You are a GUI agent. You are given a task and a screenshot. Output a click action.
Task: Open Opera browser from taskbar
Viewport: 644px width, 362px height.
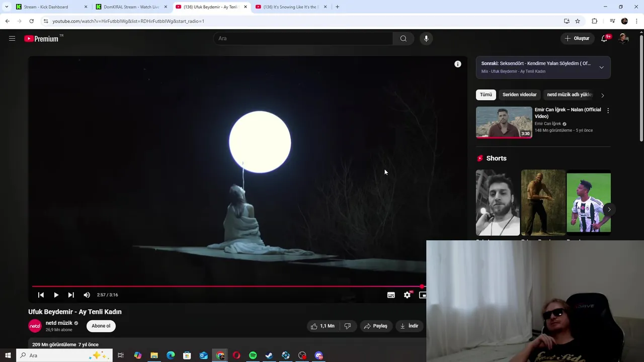pos(236,355)
